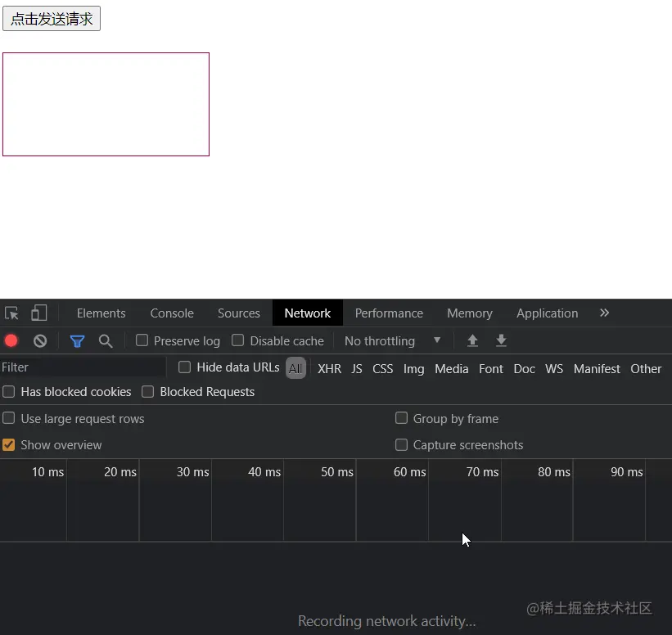The image size is (672, 635).
Task: Enable the Disable cache checkbox
Action: (x=237, y=340)
